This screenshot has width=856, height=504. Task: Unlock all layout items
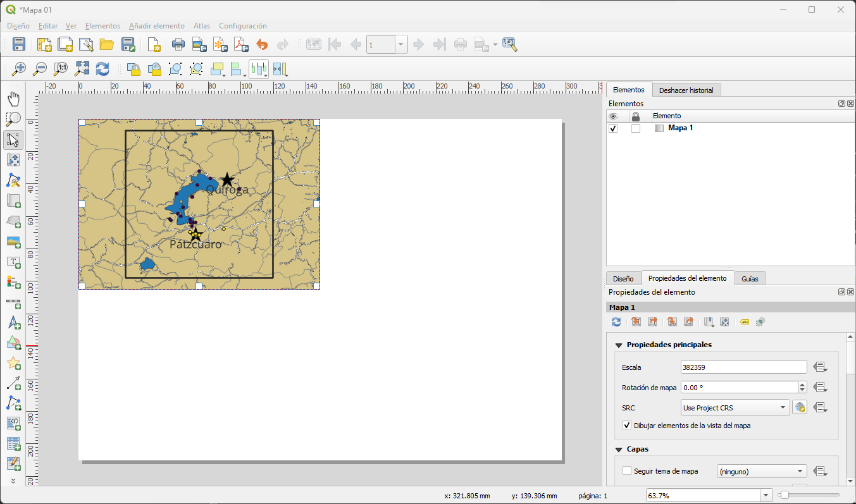click(154, 69)
